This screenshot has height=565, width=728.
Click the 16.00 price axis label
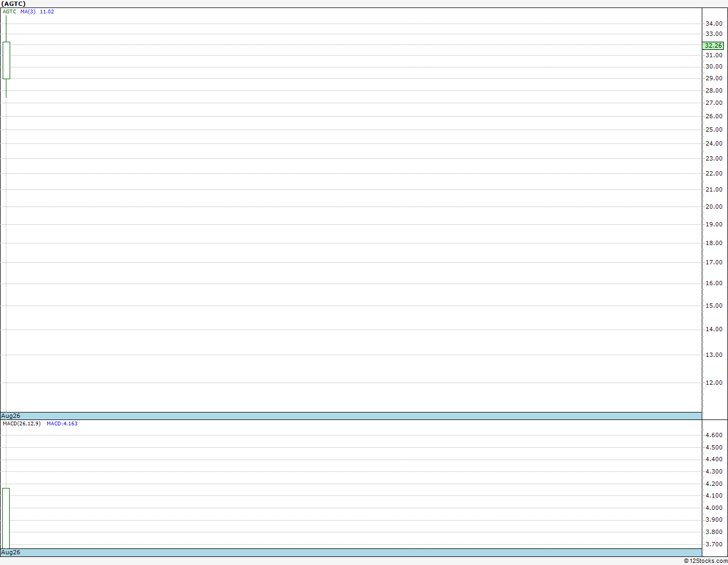click(714, 283)
